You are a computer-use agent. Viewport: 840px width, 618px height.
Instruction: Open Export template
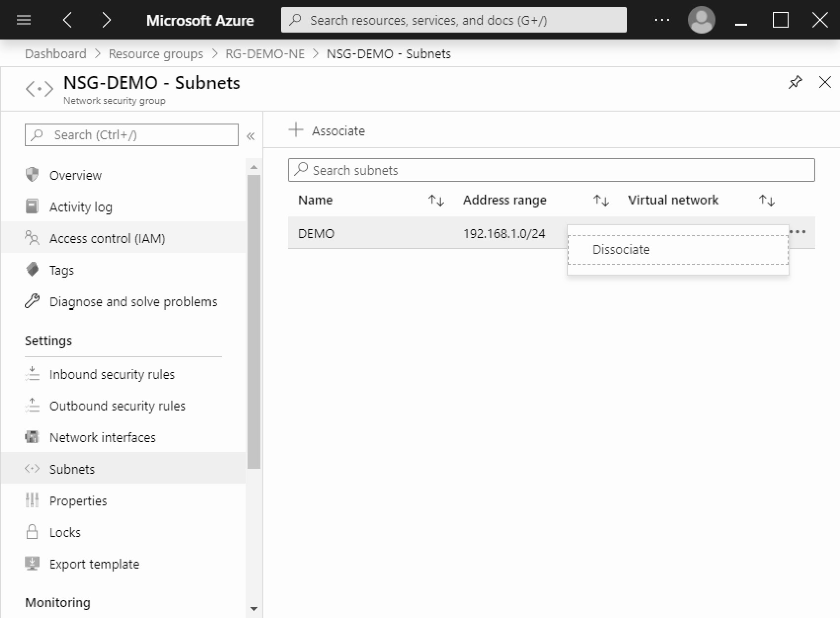click(94, 564)
